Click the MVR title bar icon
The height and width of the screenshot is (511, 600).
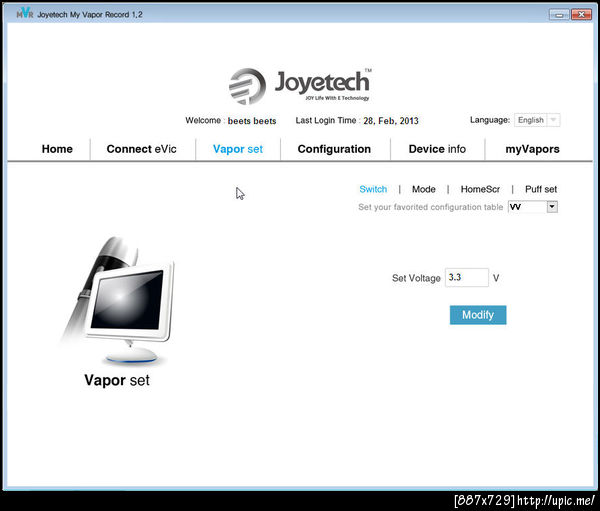[x=24, y=13]
